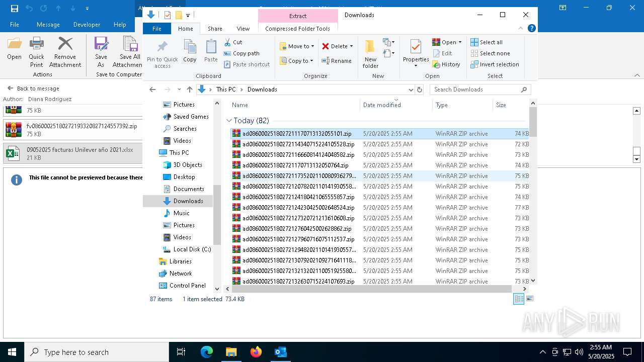The image size is (644, 362).
Task: Click the Rename command
Action: click(x=337, y=61)
